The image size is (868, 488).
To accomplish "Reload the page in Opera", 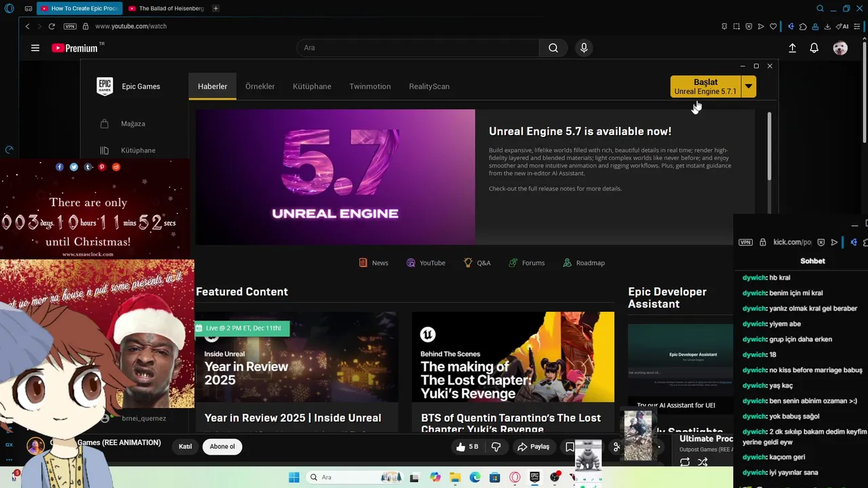I will click(x=52, y=26).
